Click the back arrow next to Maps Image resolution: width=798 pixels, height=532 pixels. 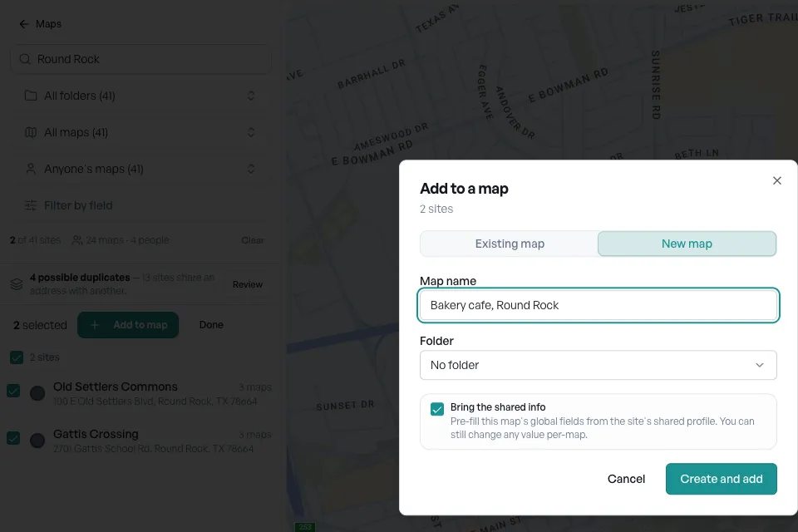click(23, 24)
